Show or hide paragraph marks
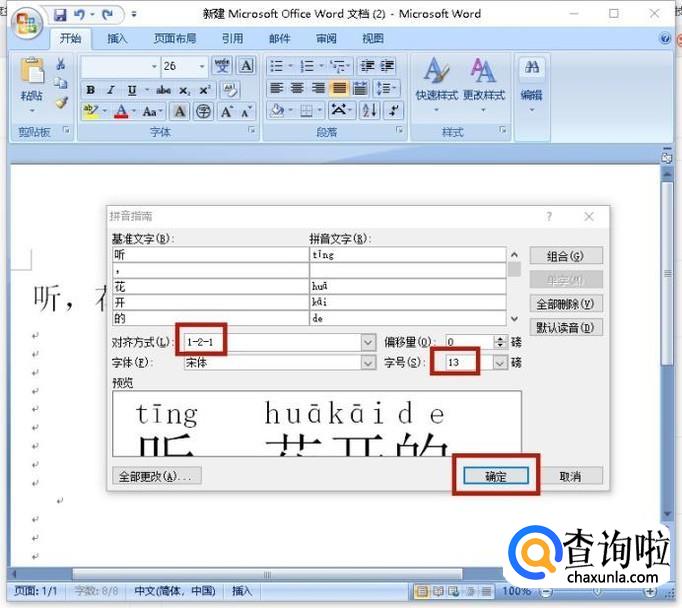 click(x=394, y=110)
